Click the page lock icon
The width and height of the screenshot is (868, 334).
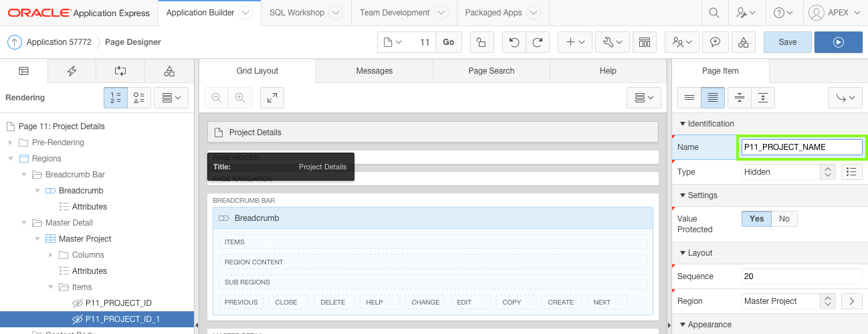[481, 42]
